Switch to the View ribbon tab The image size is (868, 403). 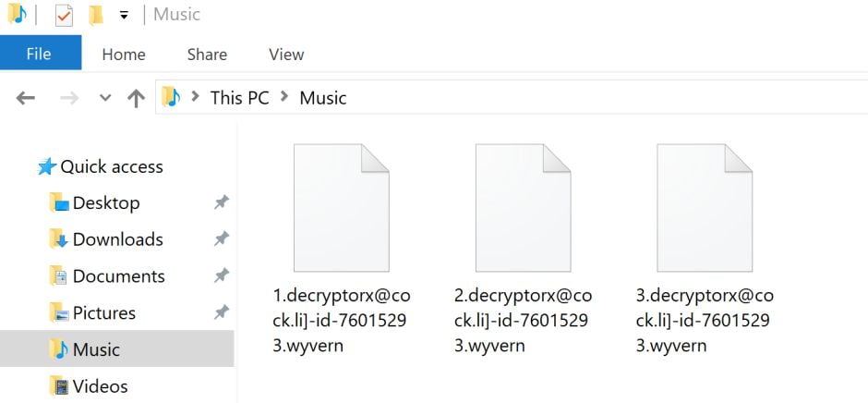coord(286,55)
